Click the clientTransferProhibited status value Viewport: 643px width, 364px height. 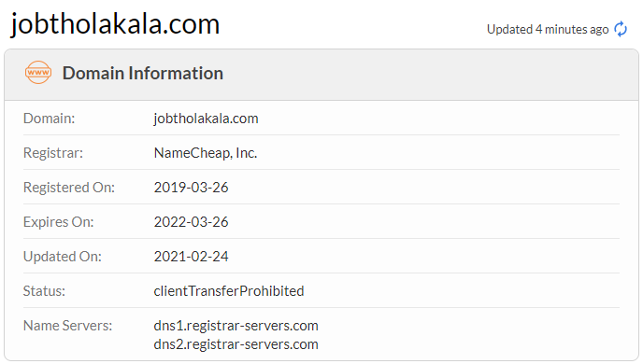tap(229, 290)
